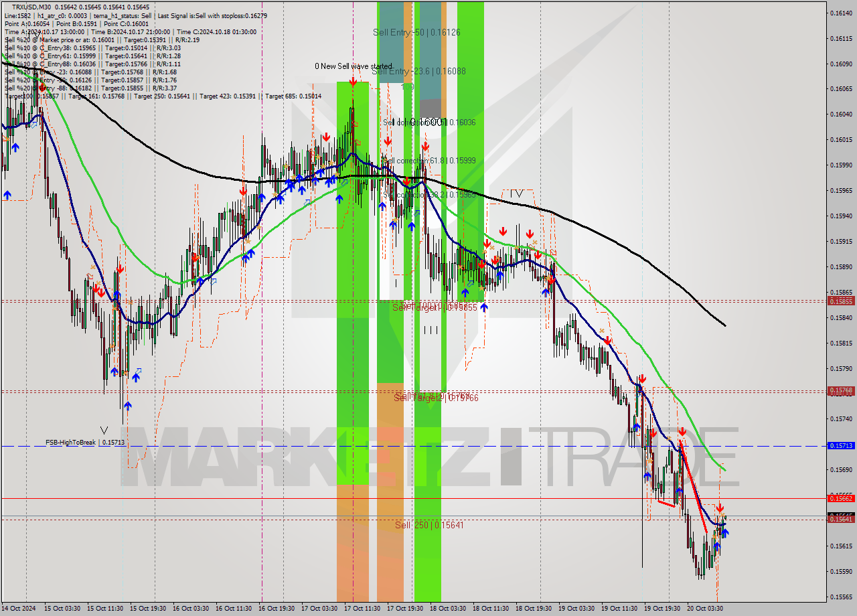857x616 pixels.
Task: Click the 'FSB-HighToBreak | 0.15713' label
Action: (x=85, y=443)
